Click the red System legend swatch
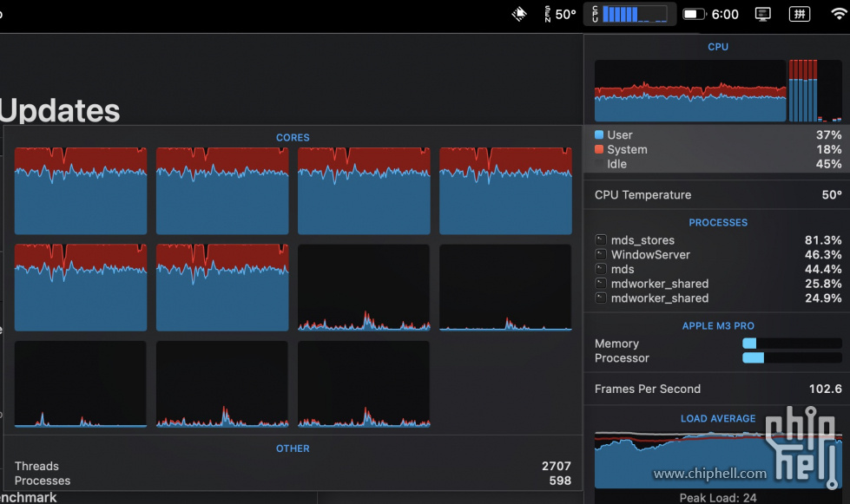Viewport: 850px width, 504px height. [x=599, y=149]
